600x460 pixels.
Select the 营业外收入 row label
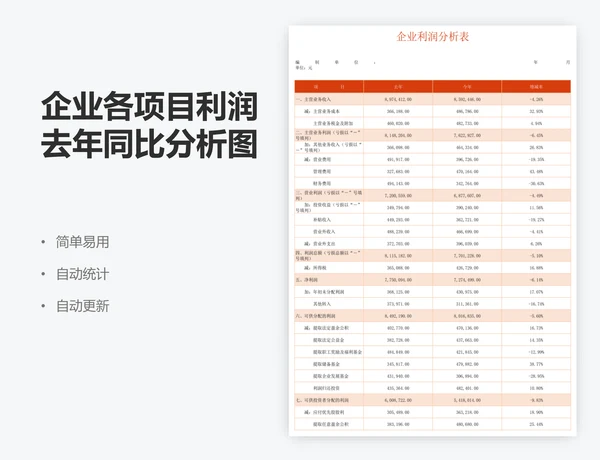point(324,232)
